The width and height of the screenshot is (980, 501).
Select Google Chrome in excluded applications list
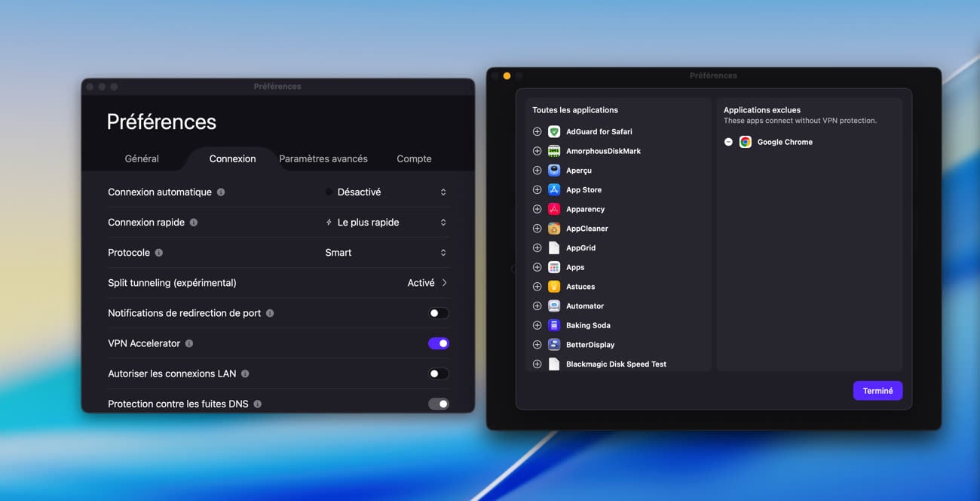[x=784, y=142]
